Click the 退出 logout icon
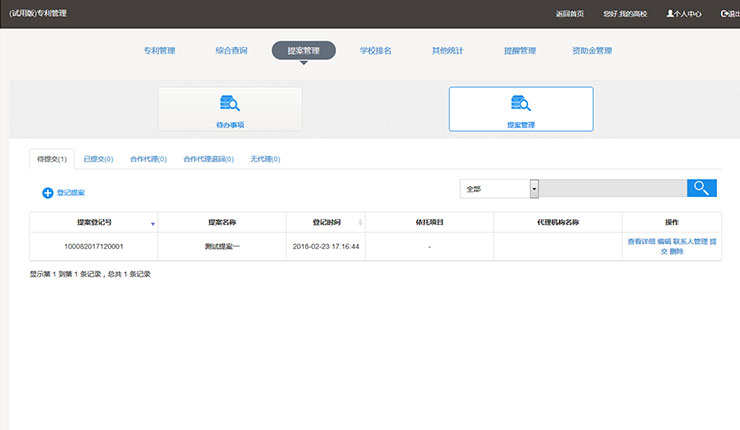The width and height of the screenshot is (740, 430). coord(729,14)
